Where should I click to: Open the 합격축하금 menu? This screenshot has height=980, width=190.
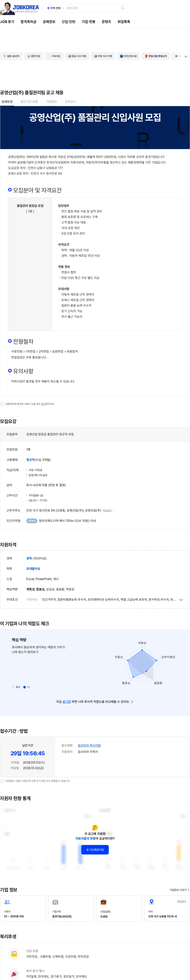[28, 22]
